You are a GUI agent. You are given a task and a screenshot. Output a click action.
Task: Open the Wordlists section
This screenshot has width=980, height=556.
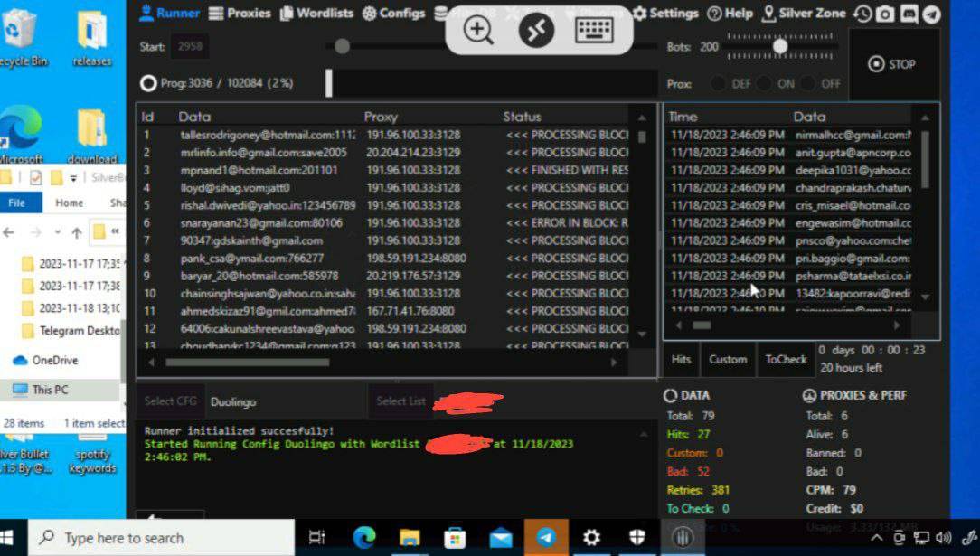point(317,14)
